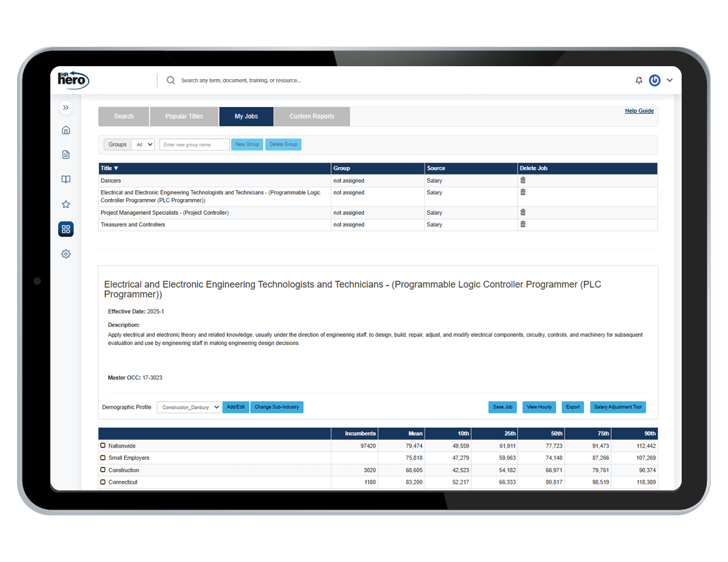Delete the Dancers job with trash icon
The width and height of the screenshot is (728, 562).
pos(523,180)
